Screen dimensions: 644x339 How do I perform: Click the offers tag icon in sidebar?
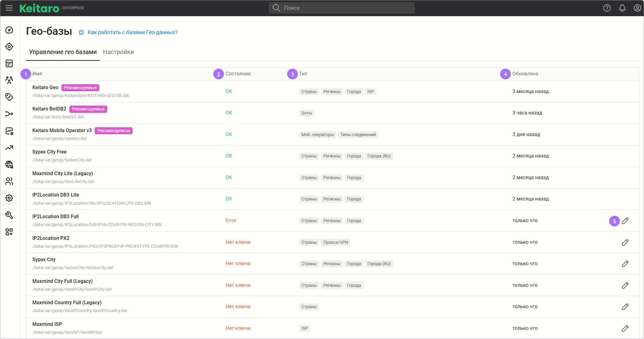9,97
